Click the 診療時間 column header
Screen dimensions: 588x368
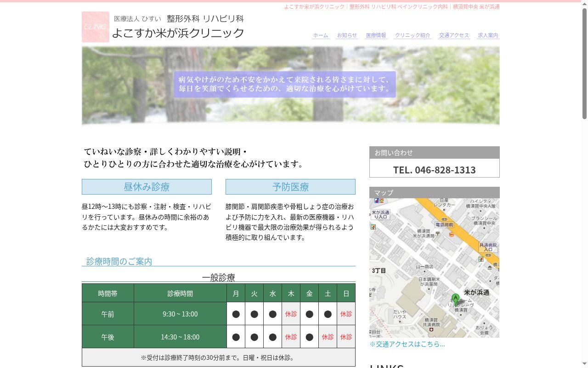(180, 293)
